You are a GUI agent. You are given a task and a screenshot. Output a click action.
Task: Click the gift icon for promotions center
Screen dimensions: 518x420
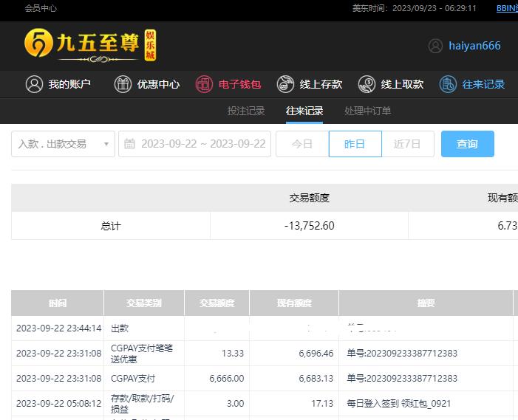pos(123,84)
